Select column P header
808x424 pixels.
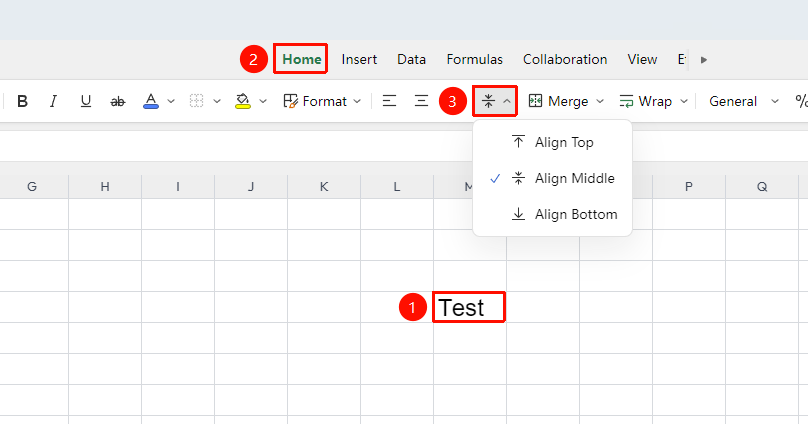(x=688, y=186)
